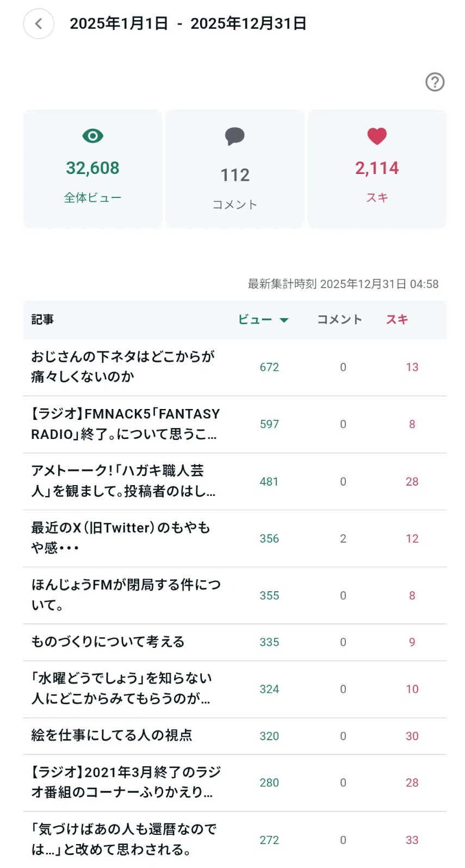Click the green eye views icon
Viewport: 465px width, 868px height.
click(93, 136)
